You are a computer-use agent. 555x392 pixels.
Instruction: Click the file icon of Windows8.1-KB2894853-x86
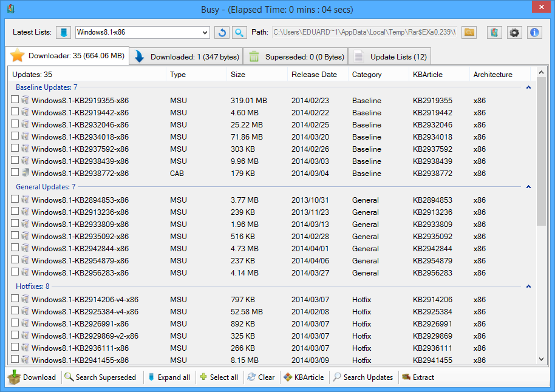[25, 199]
